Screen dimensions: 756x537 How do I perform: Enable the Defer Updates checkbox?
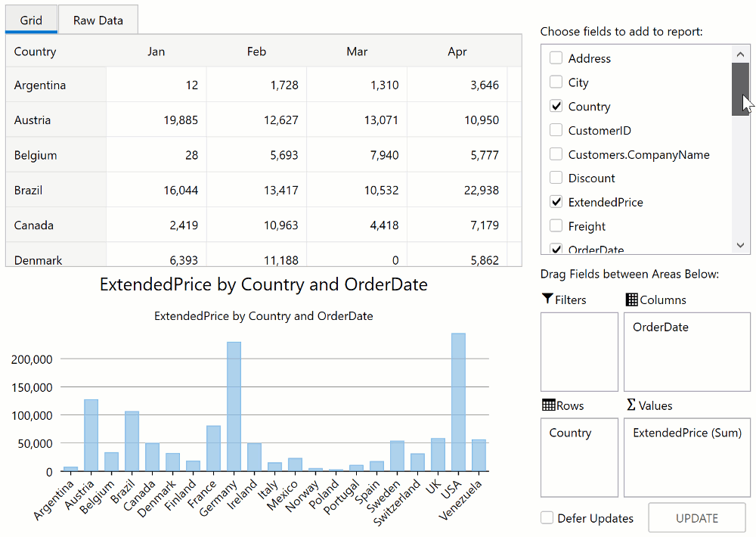[x=547, y=517]
